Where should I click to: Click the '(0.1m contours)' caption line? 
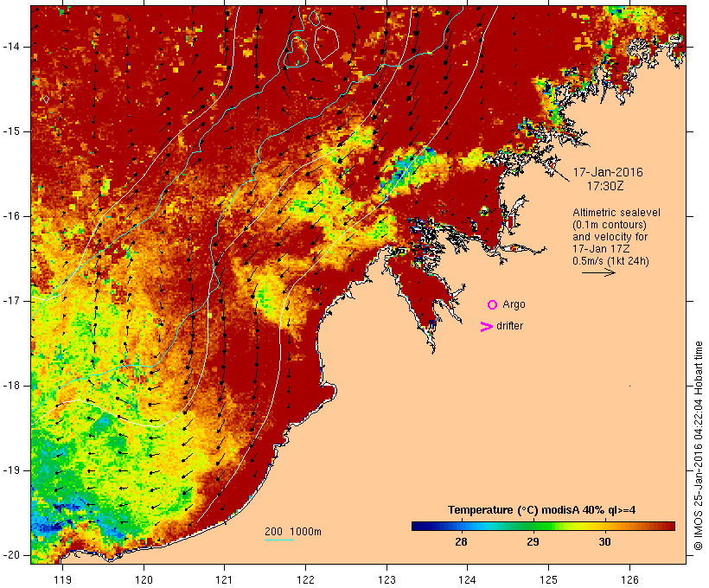coord(610,225)
